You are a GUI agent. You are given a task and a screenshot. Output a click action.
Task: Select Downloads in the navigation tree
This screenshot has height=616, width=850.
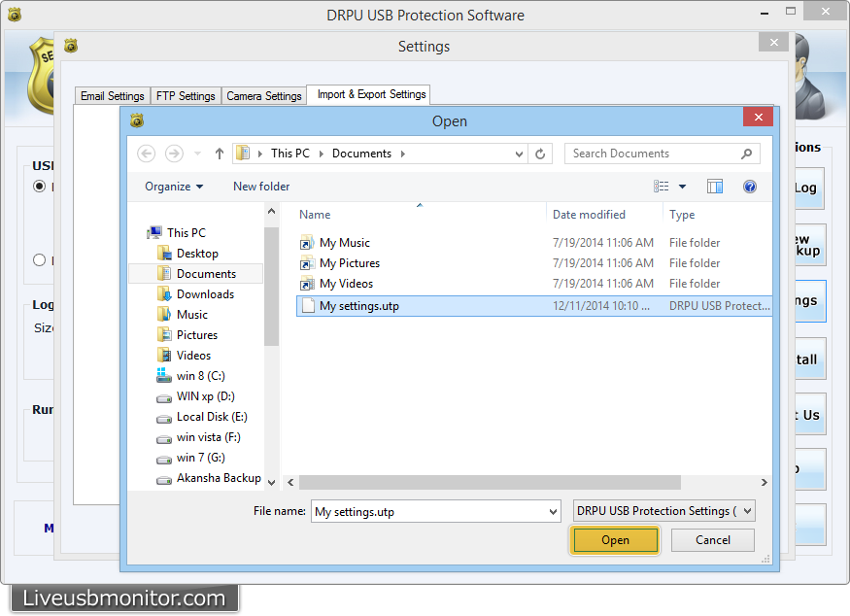point(205,293)
